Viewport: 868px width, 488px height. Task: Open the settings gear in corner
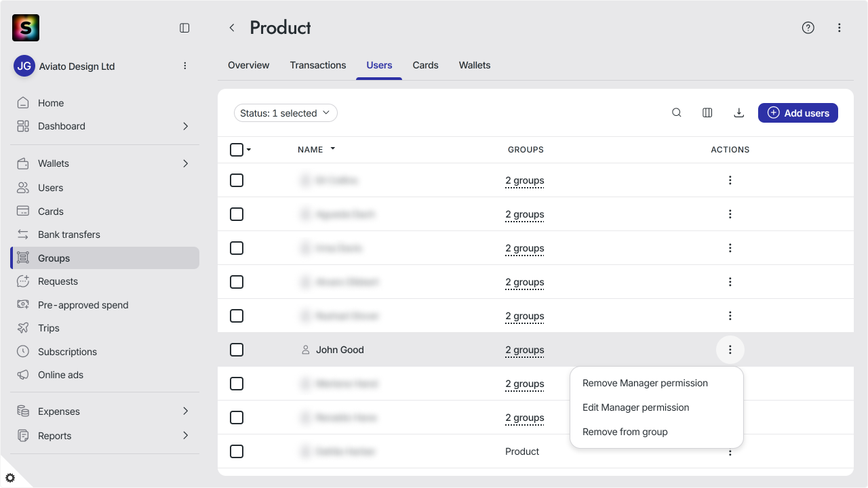[10, 478]
